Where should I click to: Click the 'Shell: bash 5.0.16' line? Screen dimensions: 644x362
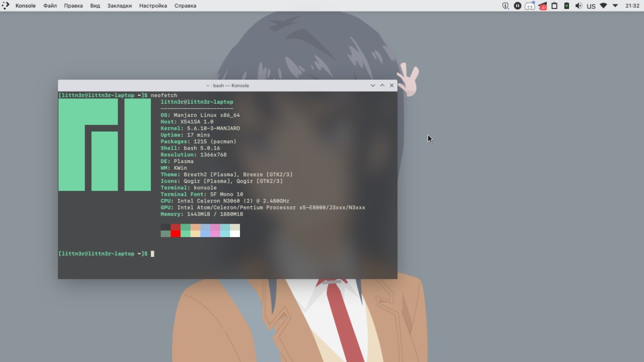pyautogui.click(x=190, y=148)
